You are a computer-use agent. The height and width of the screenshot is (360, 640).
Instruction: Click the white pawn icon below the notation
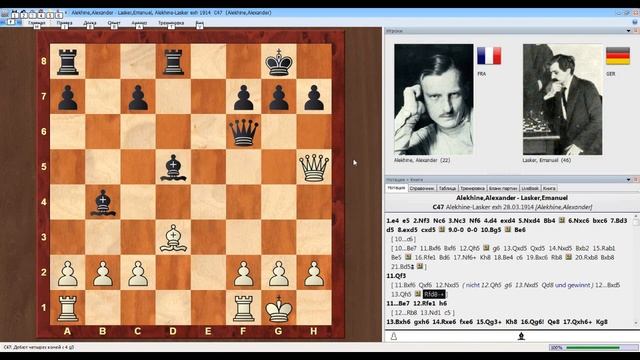393,336
